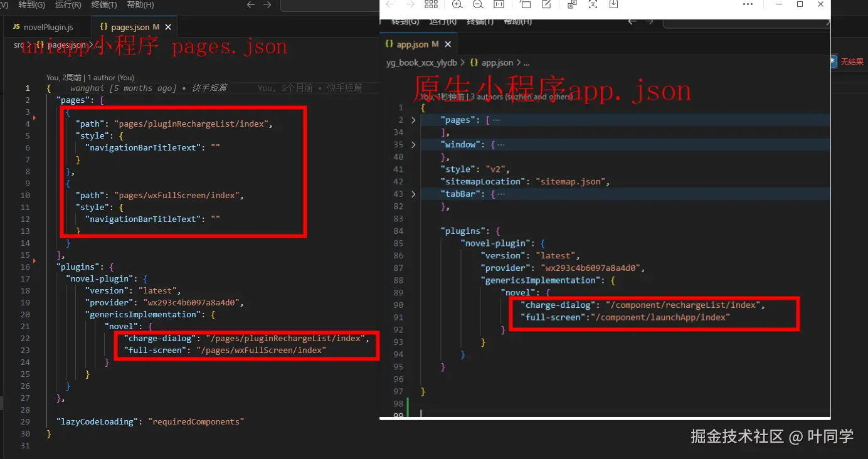Viewport: 868px width, 459px height.
Task: Minimize the image viewer window
Action: pyautogui.click(x=779, y=4)
